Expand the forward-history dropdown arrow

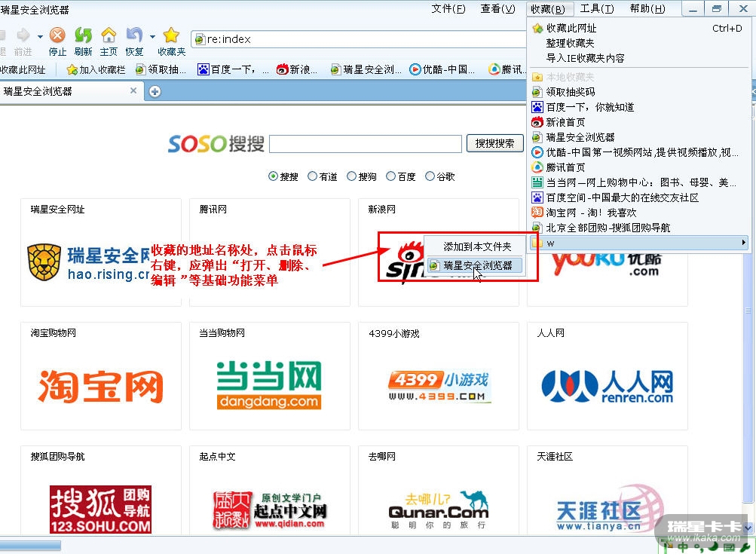(x=40, y=36)
